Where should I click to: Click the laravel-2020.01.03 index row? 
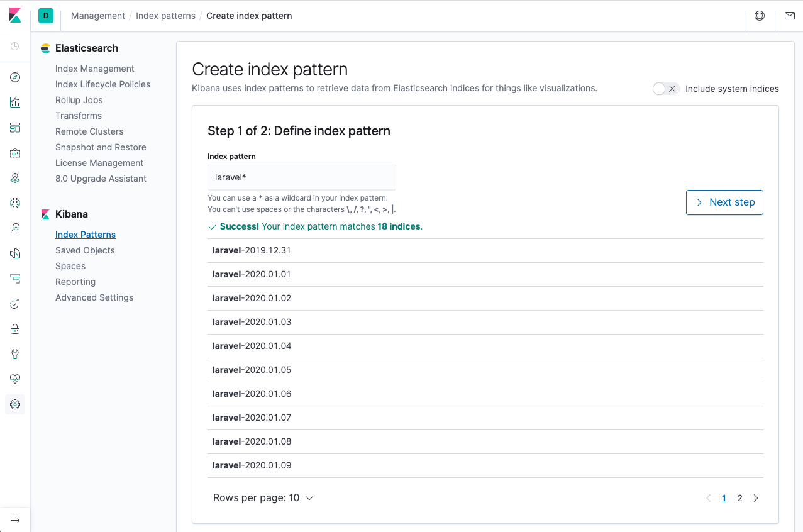coord(485,322)
